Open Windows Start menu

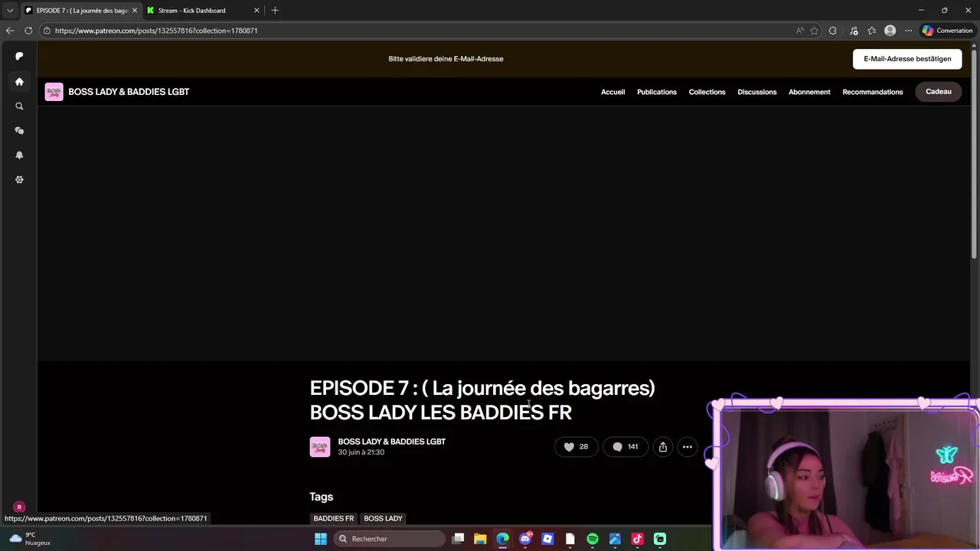click(321, 539)
